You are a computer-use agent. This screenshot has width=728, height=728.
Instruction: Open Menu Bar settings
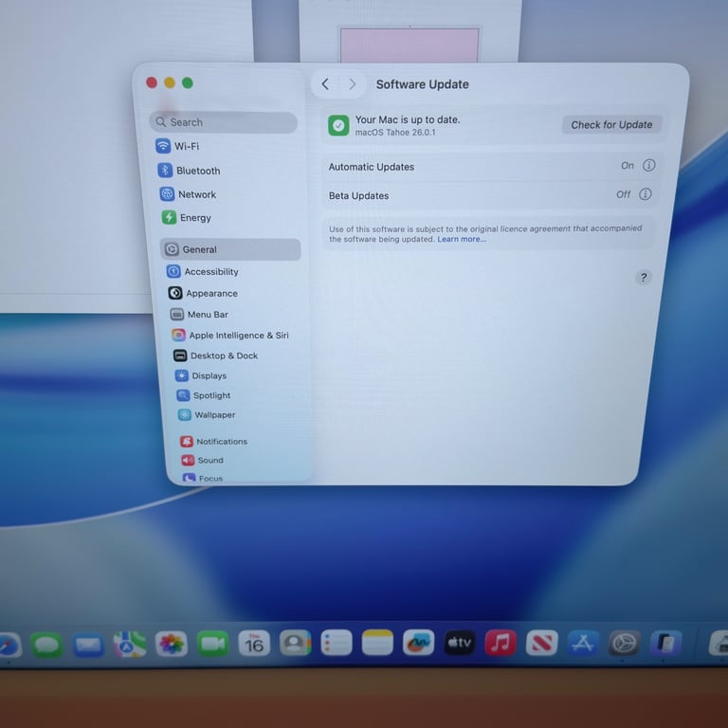199,315
